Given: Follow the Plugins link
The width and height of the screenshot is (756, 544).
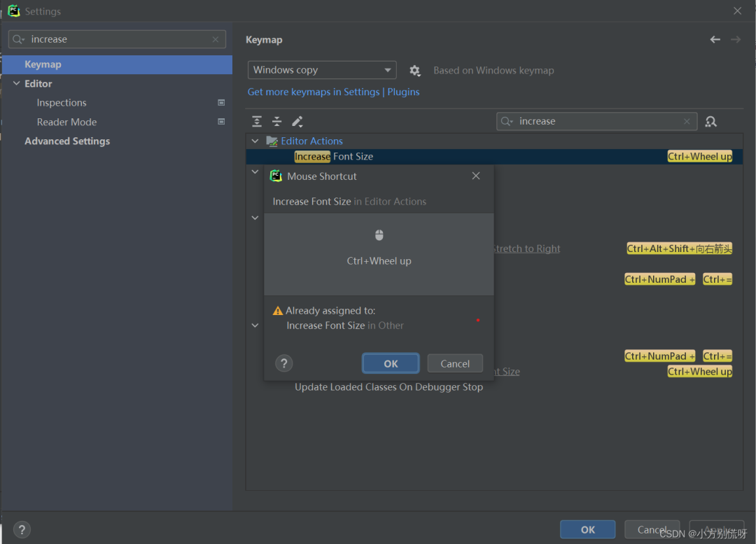Looking at the screenshot, I should click(403, 92).
